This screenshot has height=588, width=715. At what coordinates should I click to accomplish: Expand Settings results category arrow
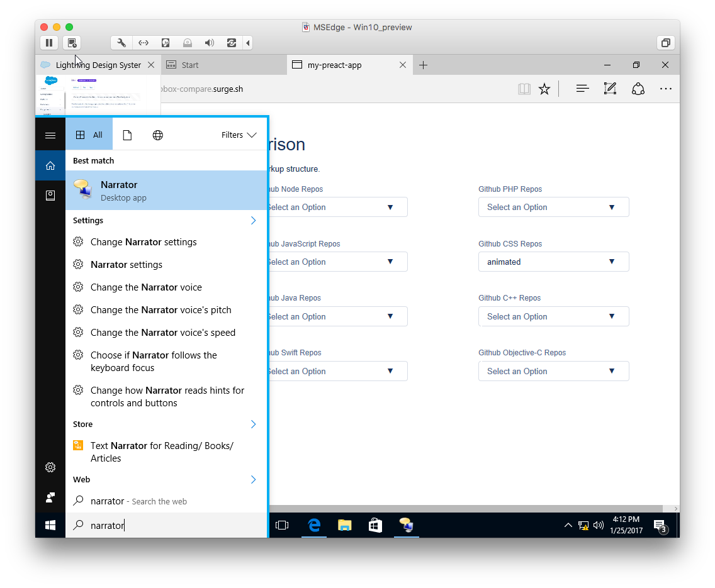[x=253, y=221]
